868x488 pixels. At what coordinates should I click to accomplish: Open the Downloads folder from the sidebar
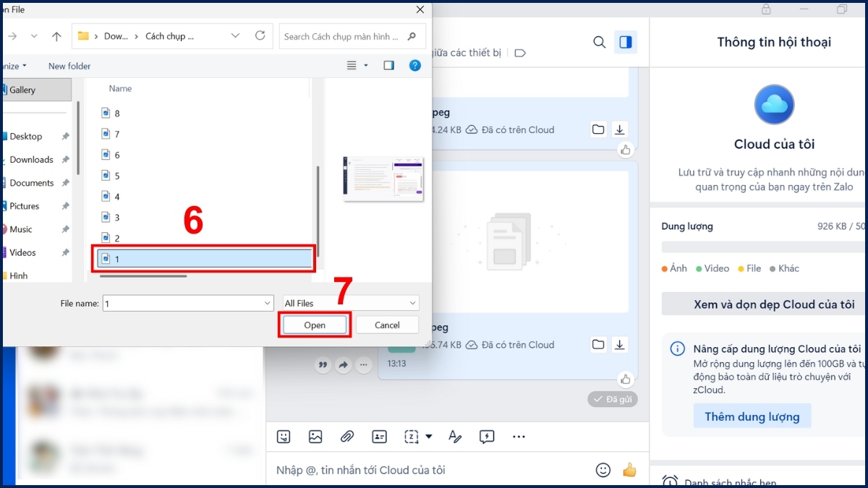33,159
